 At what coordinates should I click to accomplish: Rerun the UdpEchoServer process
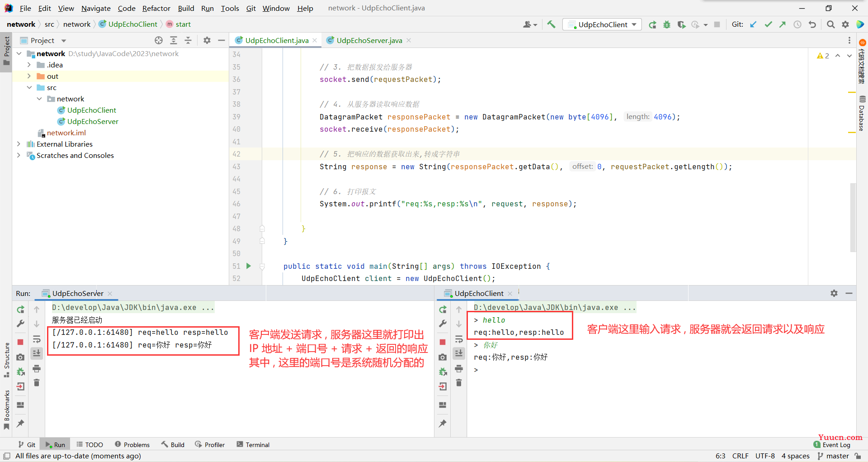(20, 310)
